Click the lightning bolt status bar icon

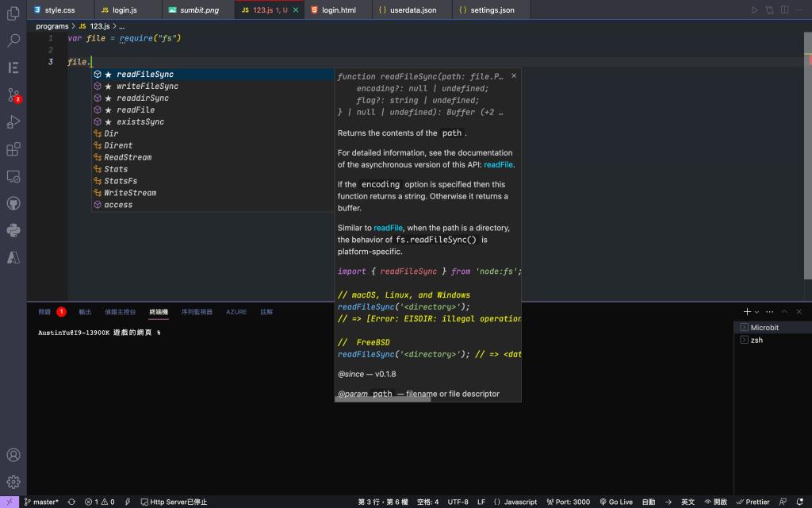(128, 502)
